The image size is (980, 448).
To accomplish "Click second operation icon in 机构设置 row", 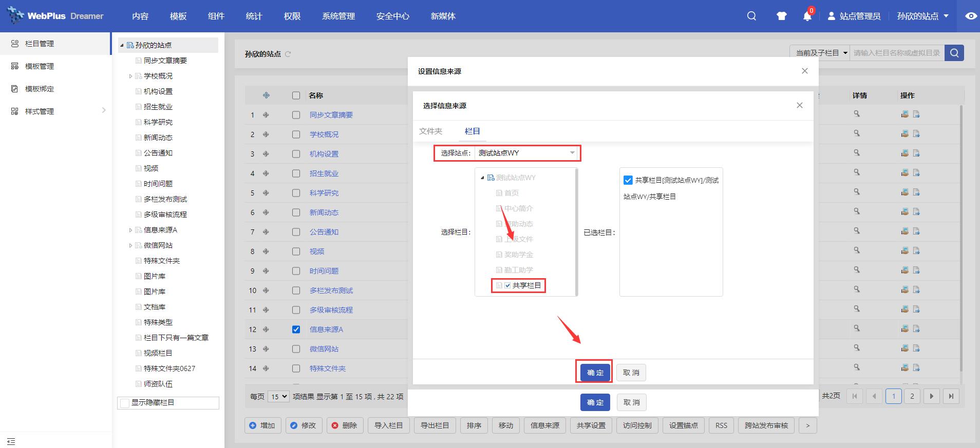I will click(x=916, y=153).
